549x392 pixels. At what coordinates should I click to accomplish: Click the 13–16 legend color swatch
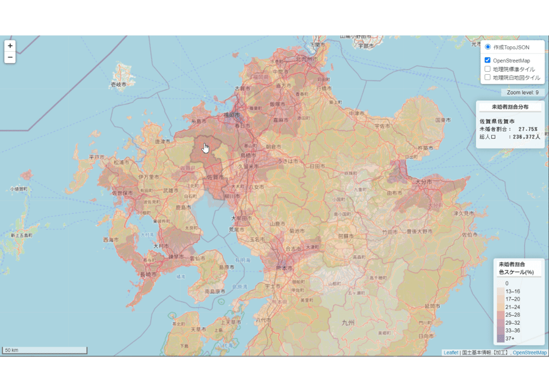tap(501, 291)
